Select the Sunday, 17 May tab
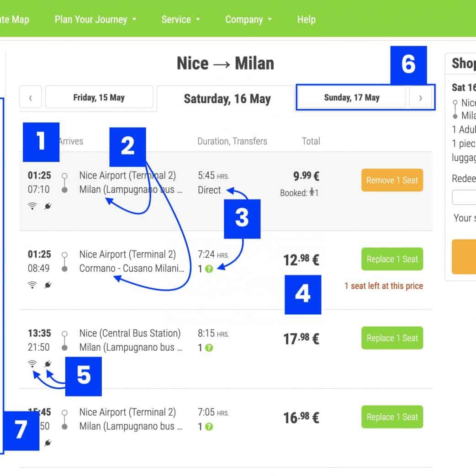The height and width of the screenshot is (476, 476). [351, 97]
